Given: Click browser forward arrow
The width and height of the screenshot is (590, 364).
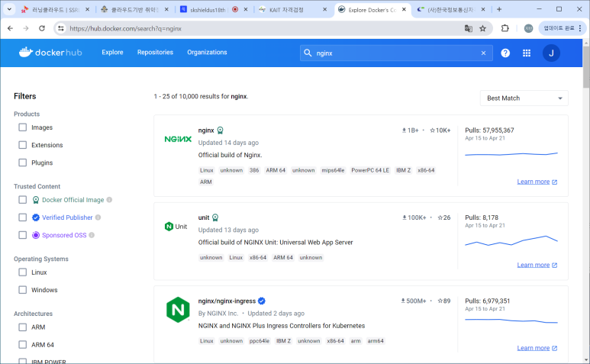Looking at the screenshot, I should point(26,28).
